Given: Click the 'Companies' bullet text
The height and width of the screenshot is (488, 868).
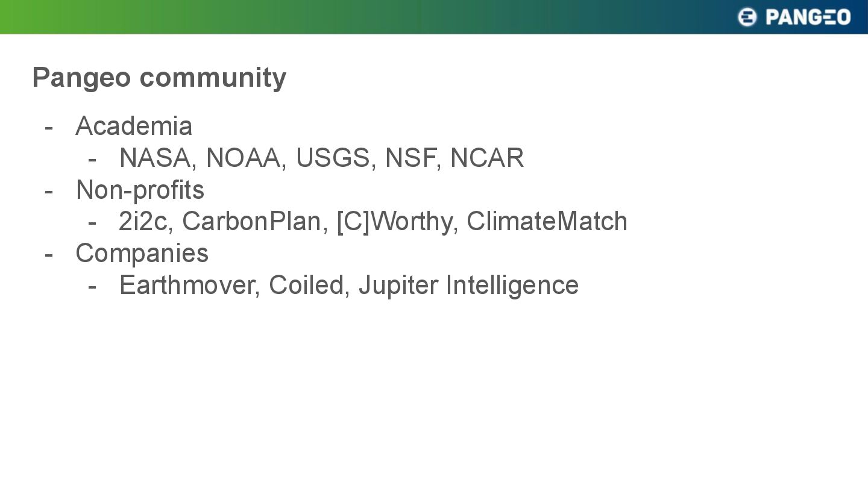Looking at the screenshot, I should pyautogui.click(x=142, y=253).
